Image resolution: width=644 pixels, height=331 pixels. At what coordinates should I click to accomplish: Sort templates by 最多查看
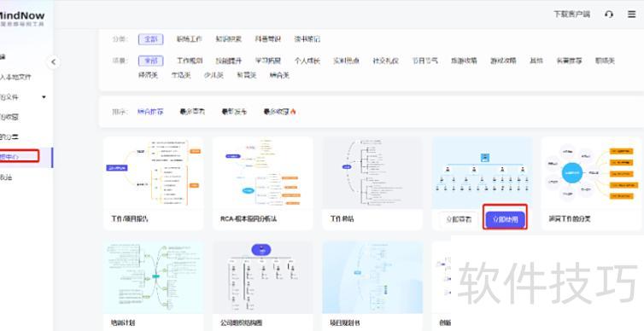(192, 112)
